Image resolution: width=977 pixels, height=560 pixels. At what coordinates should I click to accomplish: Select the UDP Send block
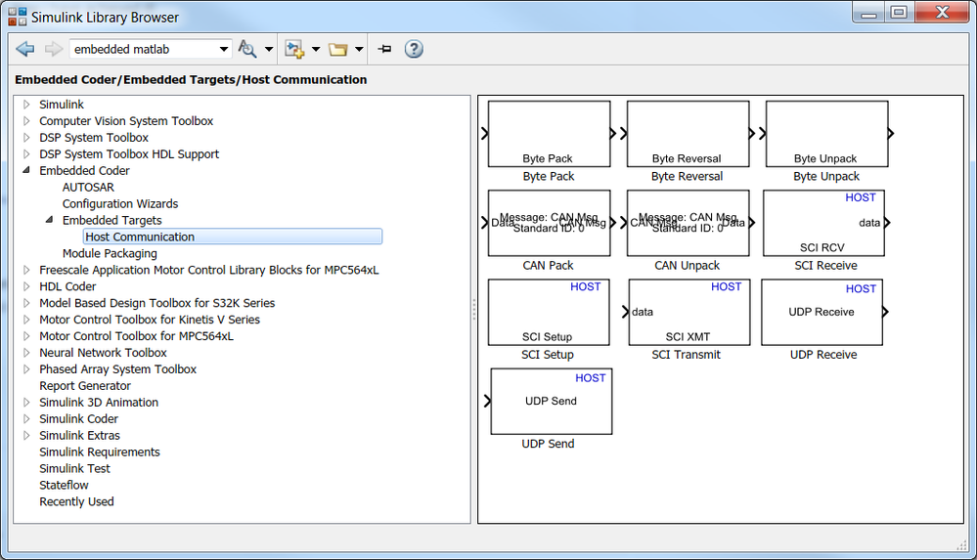551,401
